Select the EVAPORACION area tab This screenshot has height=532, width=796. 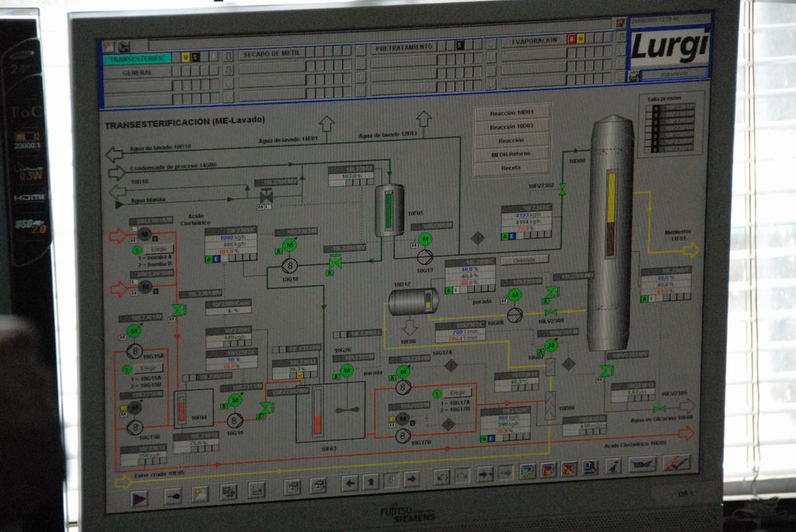[x=534, y=40]
